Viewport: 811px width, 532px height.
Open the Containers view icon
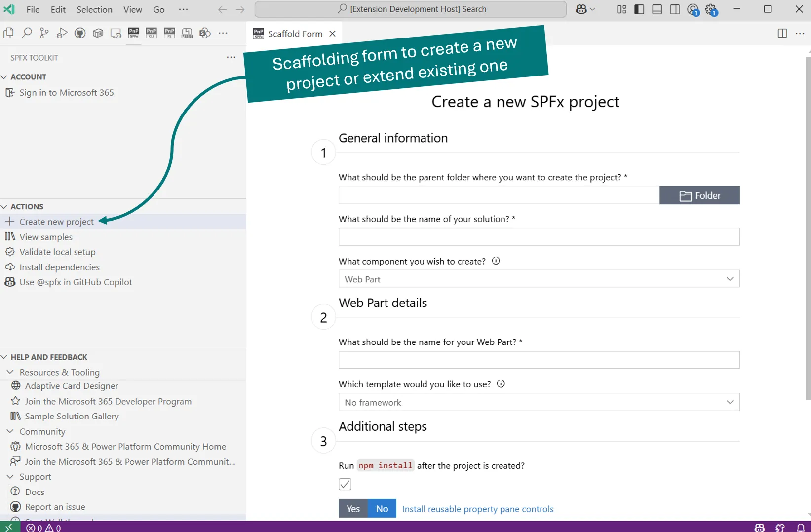98,33
